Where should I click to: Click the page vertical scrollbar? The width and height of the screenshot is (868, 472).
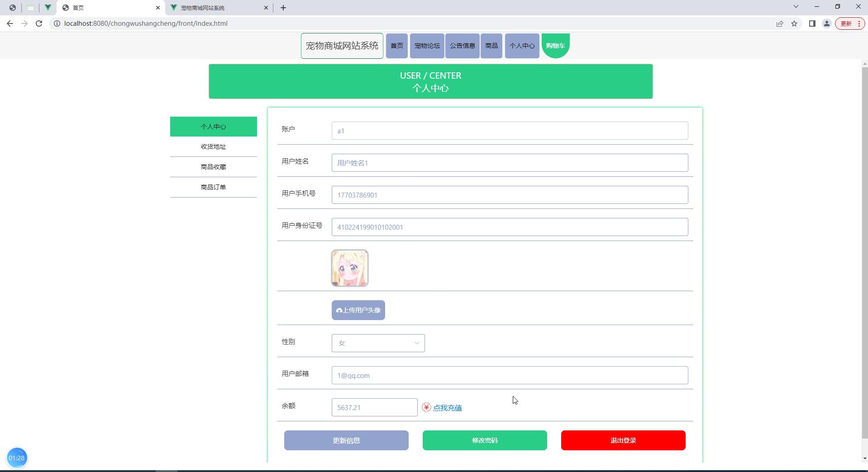[x=865, y=253]
